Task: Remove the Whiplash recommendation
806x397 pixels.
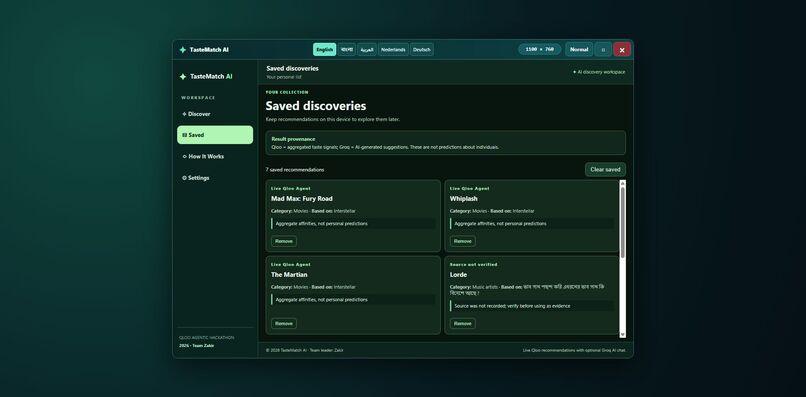Action: tap(463, 241)
